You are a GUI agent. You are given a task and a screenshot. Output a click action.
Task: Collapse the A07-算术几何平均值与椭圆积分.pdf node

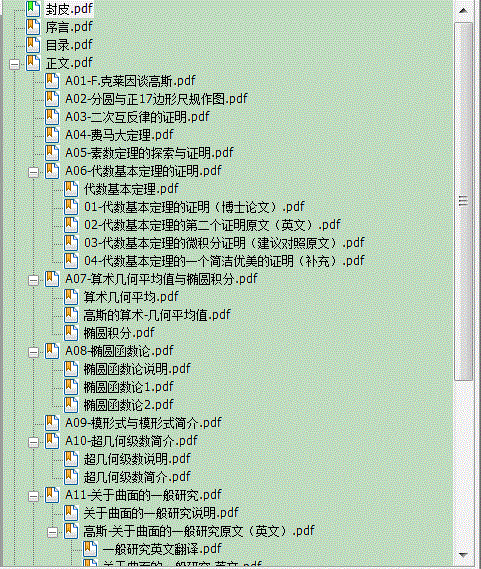click(33, 281)
